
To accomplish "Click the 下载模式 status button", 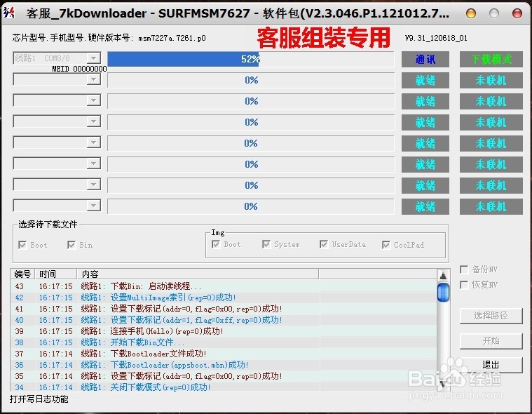I will pyautogui.click(x=491, y=60).
